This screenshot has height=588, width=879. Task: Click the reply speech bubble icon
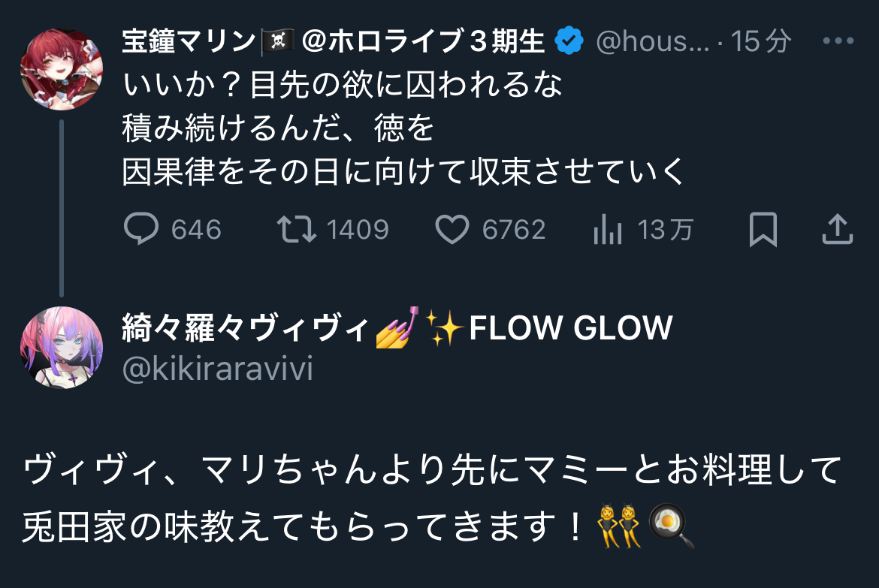click(x=140, y=229)
